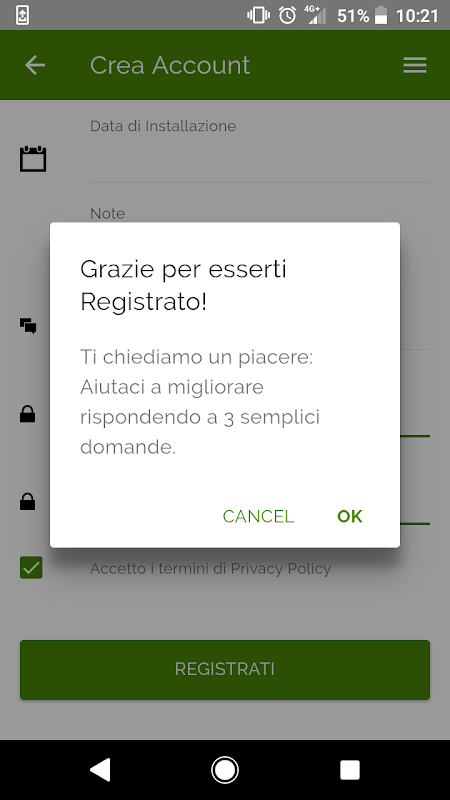This screenshot has height=800, width=450.
Task: Tap the lower padlock icon
Action: tap(28, 502)
